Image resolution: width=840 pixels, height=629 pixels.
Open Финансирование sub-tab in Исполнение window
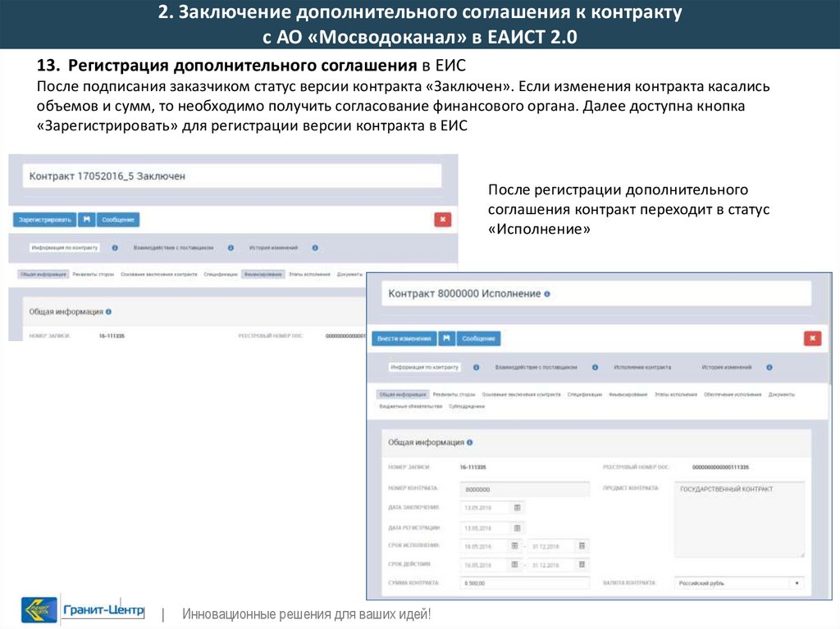[x=628, y=394]
